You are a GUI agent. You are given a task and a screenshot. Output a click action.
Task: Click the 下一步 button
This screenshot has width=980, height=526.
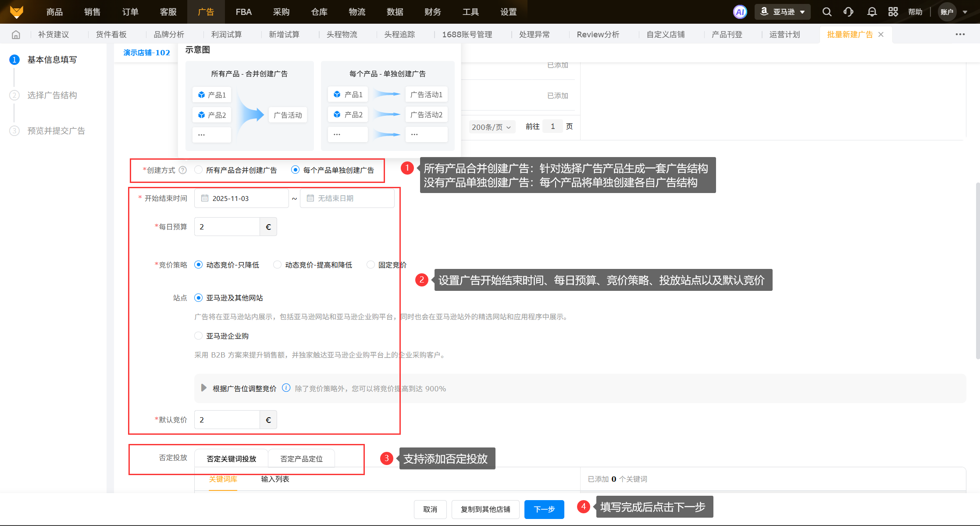[544, 509]
